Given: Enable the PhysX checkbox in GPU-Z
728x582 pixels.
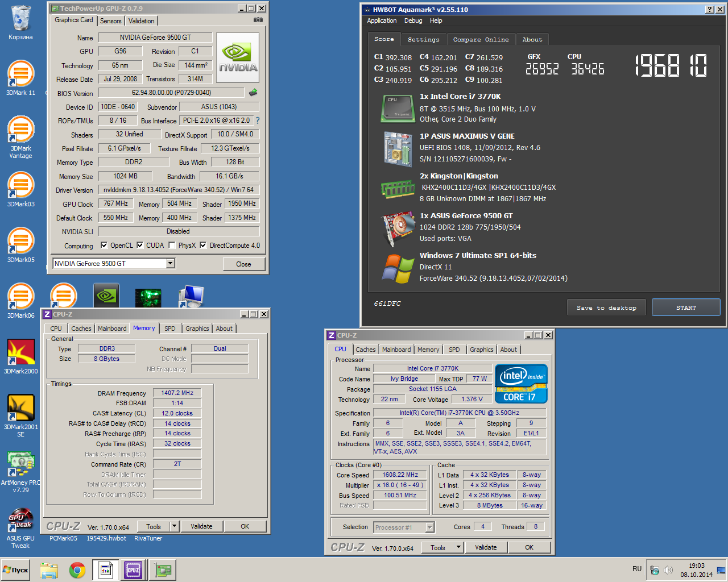Looking at the screenshot, I should tap(172, 246).
